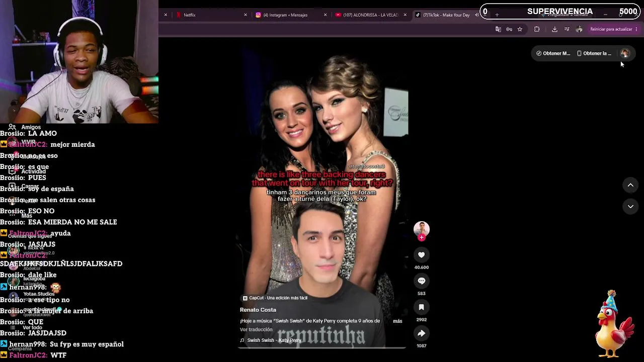Click 'Su fyp es muy español' message

87,344
